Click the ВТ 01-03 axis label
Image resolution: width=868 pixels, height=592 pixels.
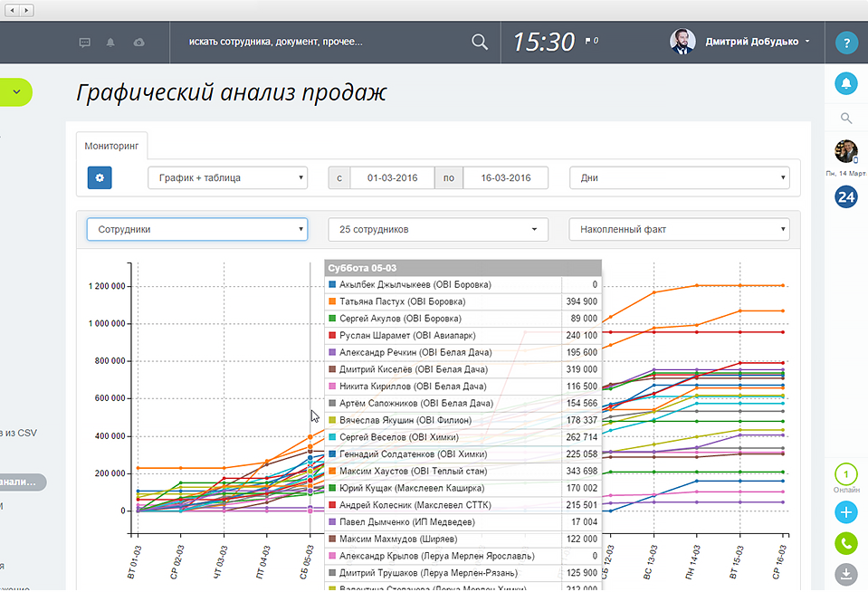click(x=135, y=562)
